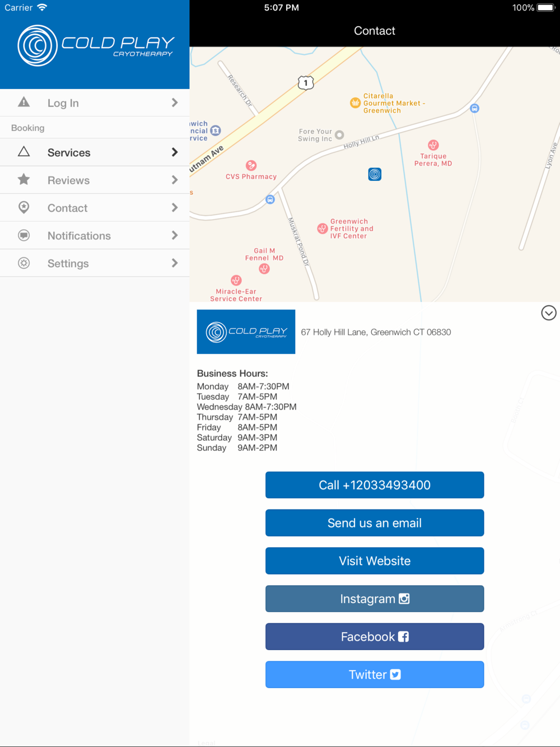Tap the Tarique Perera, MD map marker
Image resolution: width=560 pixels, height=747 pixels.
click(x=433, y=145)
